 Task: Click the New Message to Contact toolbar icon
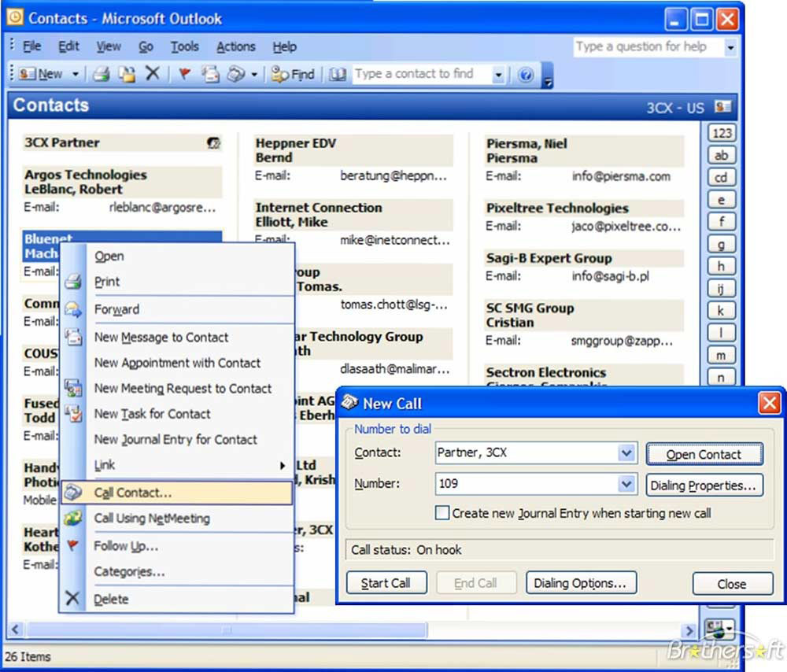pos(210,74)
